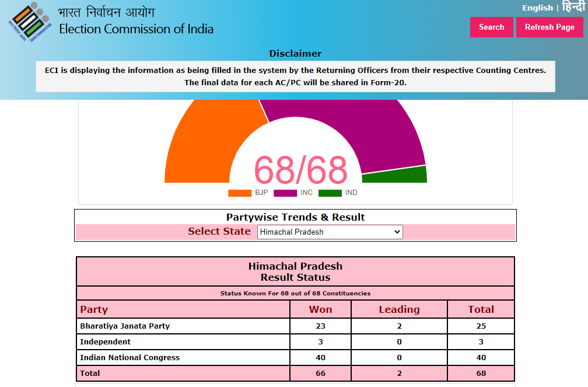The image size is (588, 387).
Task: Click Independent's Leading value 0
Action: [x=399, y=341]
